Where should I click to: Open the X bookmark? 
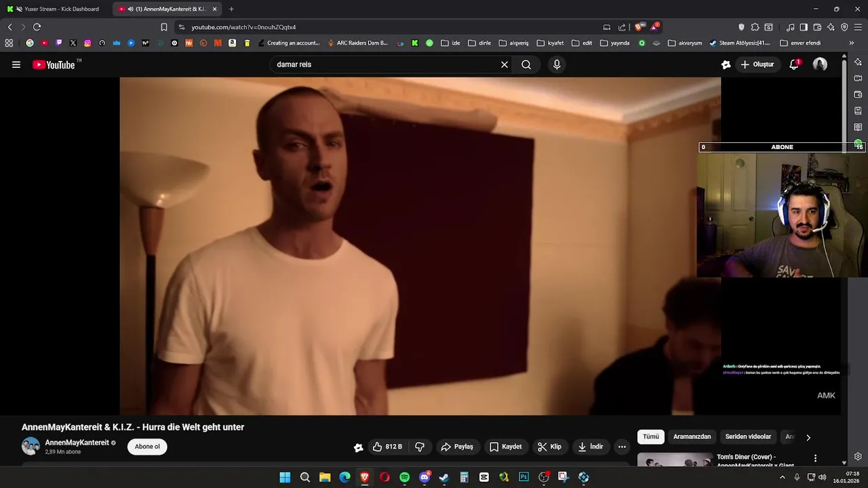(73, 43)
